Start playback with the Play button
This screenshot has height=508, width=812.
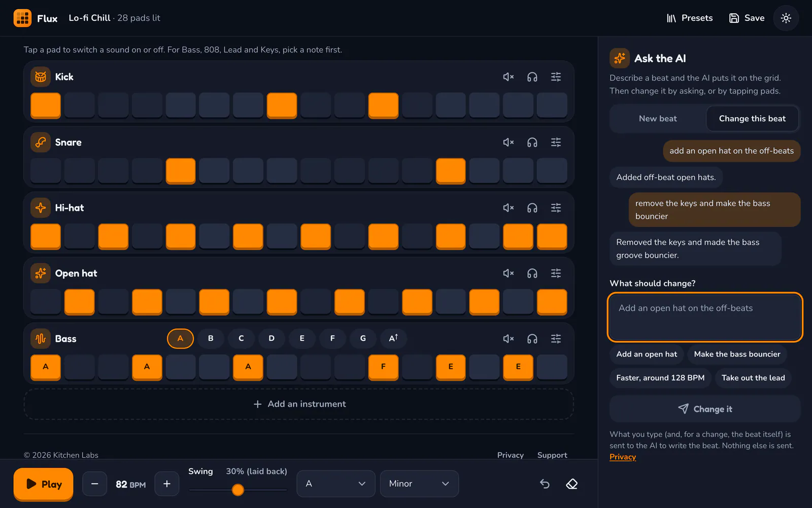point(43,484)
